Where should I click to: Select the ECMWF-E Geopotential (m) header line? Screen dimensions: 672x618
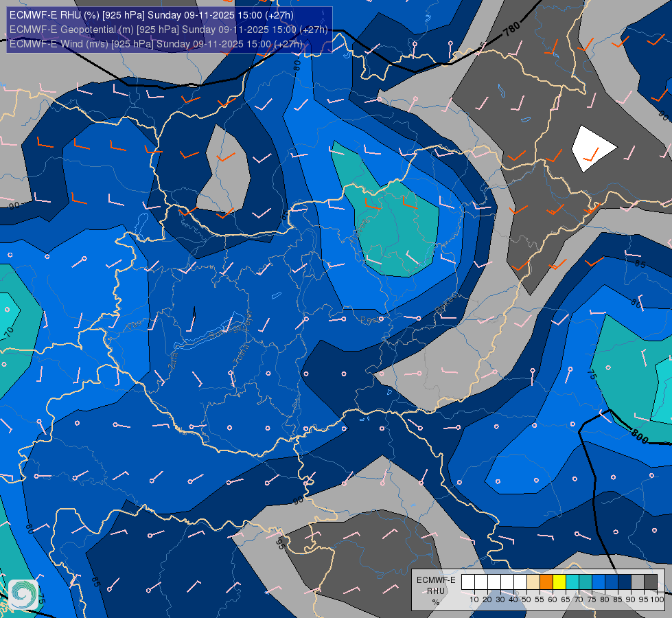click(x=168, y=30)
